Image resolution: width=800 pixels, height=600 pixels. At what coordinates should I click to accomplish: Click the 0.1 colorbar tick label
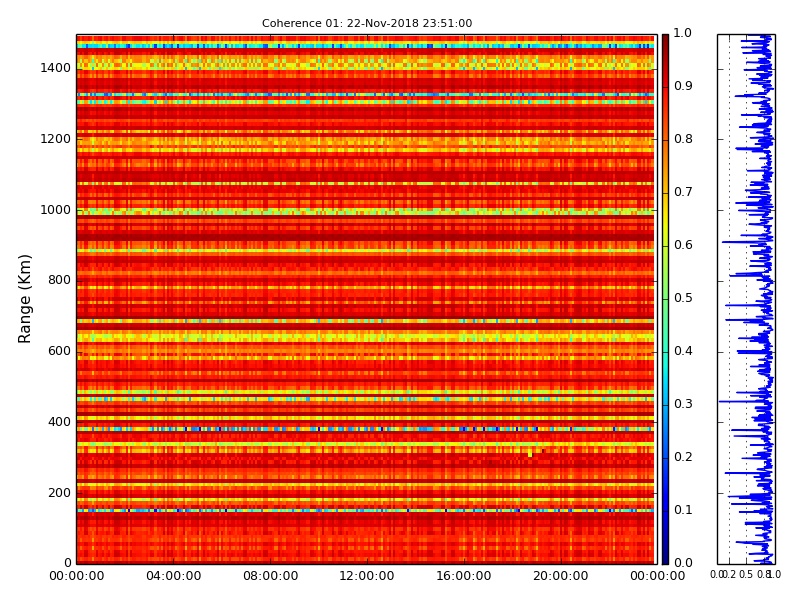(x=683, y=510)
